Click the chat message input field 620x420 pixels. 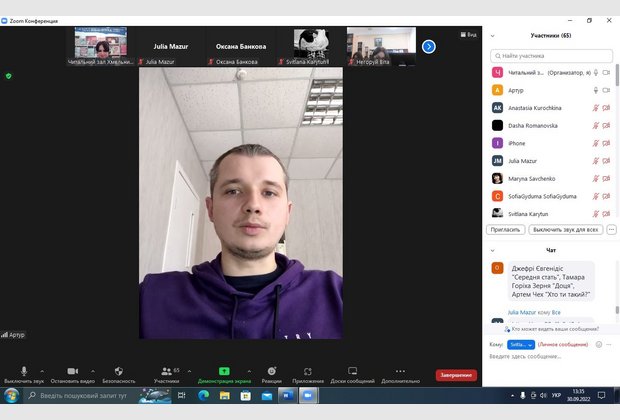pos(550,357)
